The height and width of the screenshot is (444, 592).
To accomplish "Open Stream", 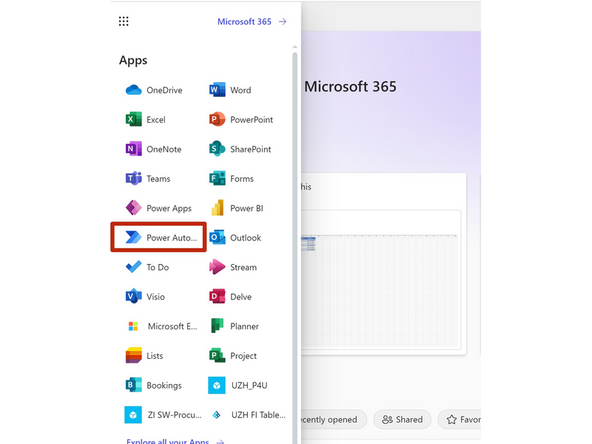I will (233, 267).
